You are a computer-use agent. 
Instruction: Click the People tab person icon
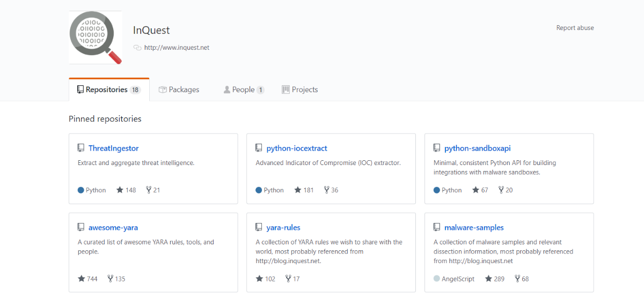(x=227, y=89)
